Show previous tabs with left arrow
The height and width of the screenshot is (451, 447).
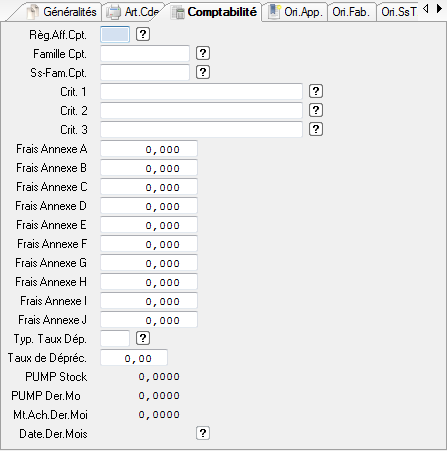point(426,9)
